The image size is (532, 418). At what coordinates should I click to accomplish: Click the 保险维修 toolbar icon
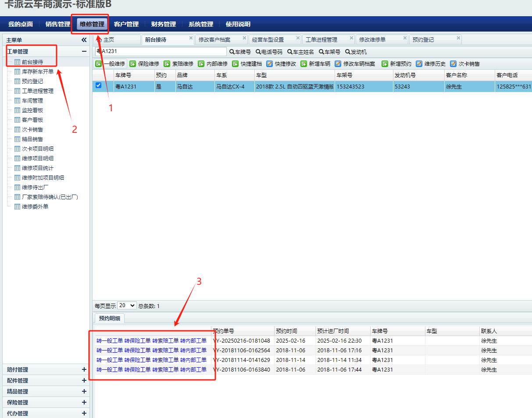coord(132,64)
